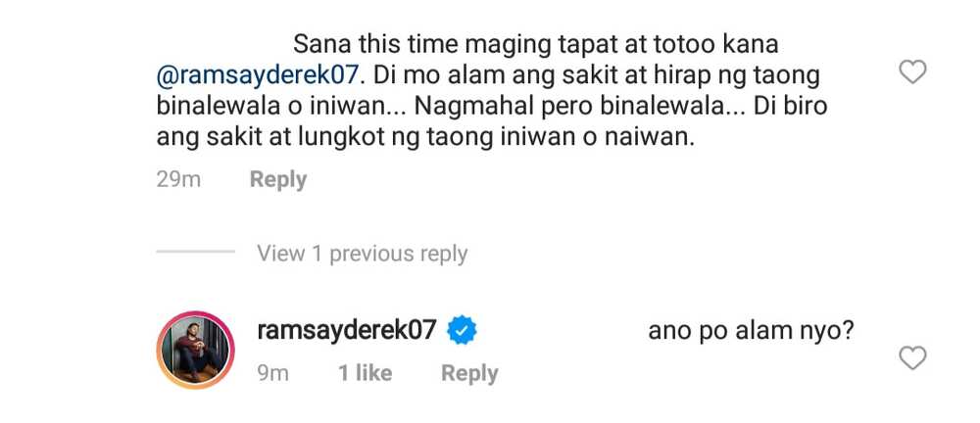Open ramsayderek07's profile picture

[195, 350]
